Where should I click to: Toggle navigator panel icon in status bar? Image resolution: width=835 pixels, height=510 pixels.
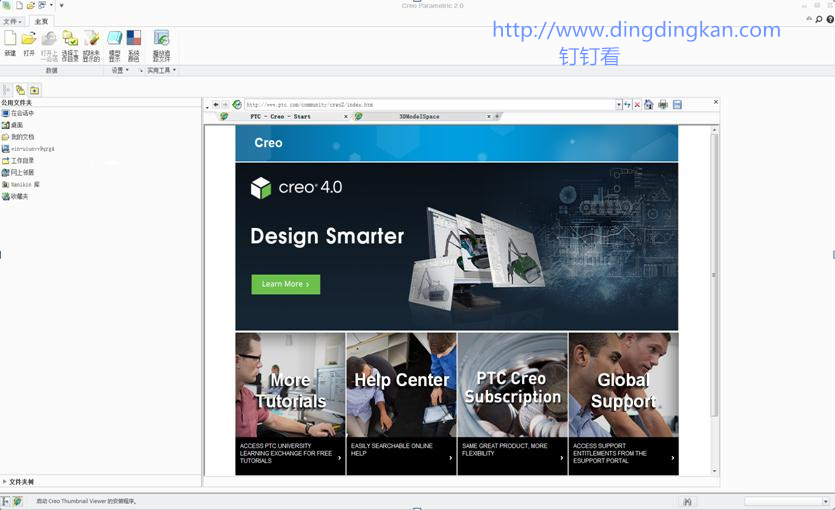(6, 501)
